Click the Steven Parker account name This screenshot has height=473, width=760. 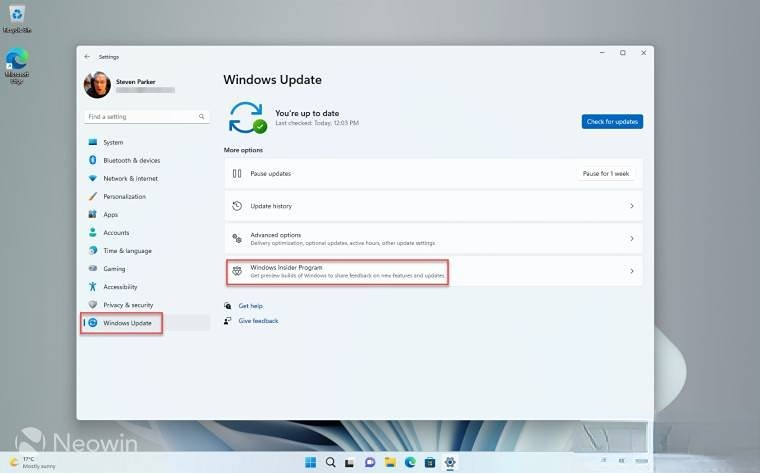136,81
